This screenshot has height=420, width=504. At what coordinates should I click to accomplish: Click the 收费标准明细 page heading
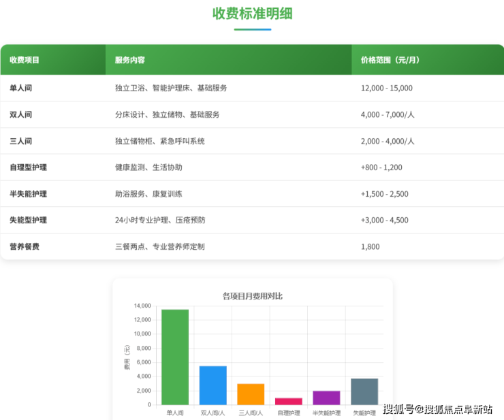coord(252,14)
